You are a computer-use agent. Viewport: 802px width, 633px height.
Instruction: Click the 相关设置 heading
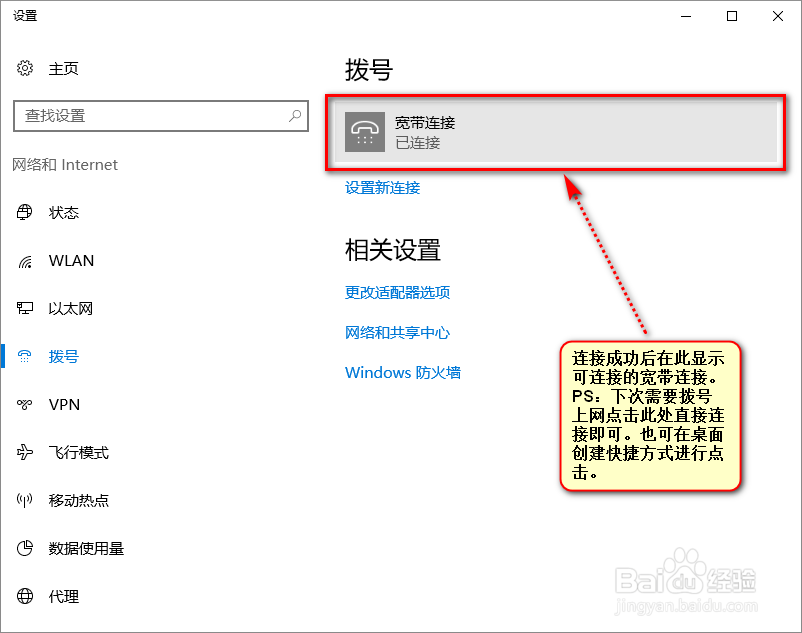tap(393, 250)
